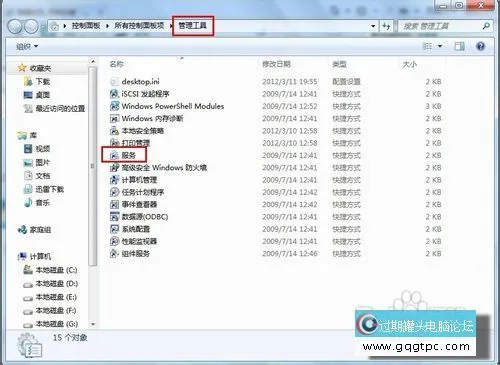Open address bar history dropdown
Screen dimensions: 500x365
[373, 26]
